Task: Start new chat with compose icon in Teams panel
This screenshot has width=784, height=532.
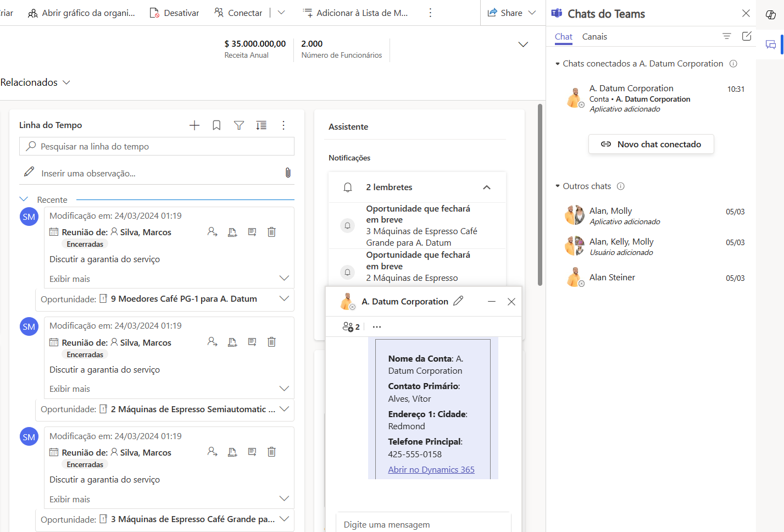Action: click(747, 36)
